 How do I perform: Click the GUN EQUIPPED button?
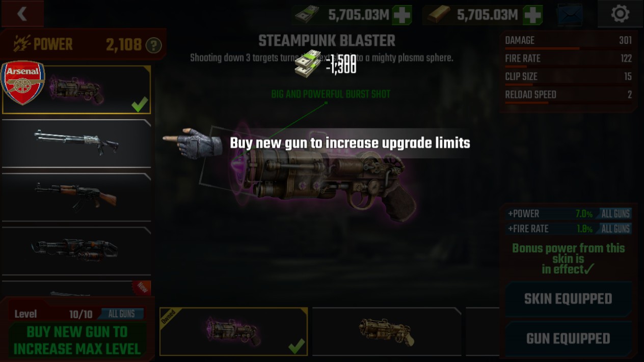(568, 339)
